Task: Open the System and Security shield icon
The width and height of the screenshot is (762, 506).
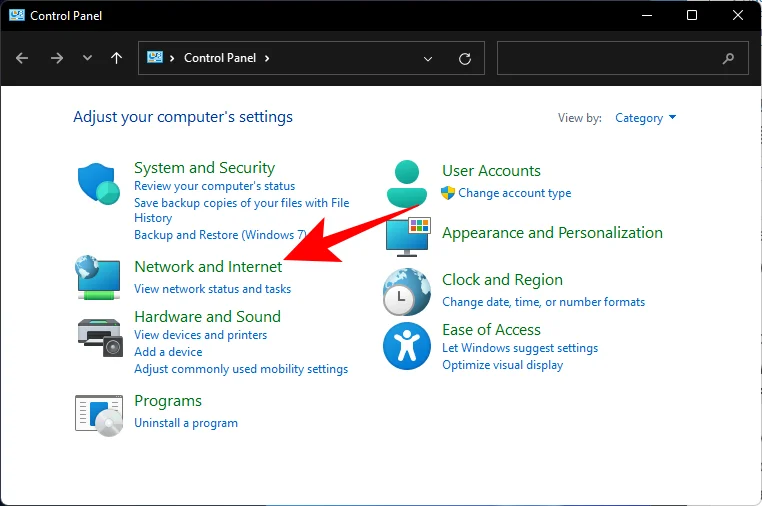Action: click(x=99, y=184)
